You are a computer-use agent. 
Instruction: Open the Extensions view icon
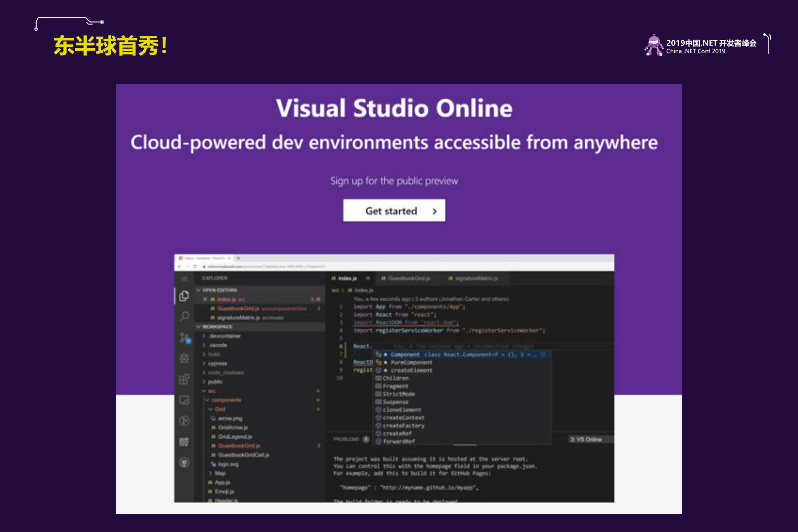click(x=184, y=380)
